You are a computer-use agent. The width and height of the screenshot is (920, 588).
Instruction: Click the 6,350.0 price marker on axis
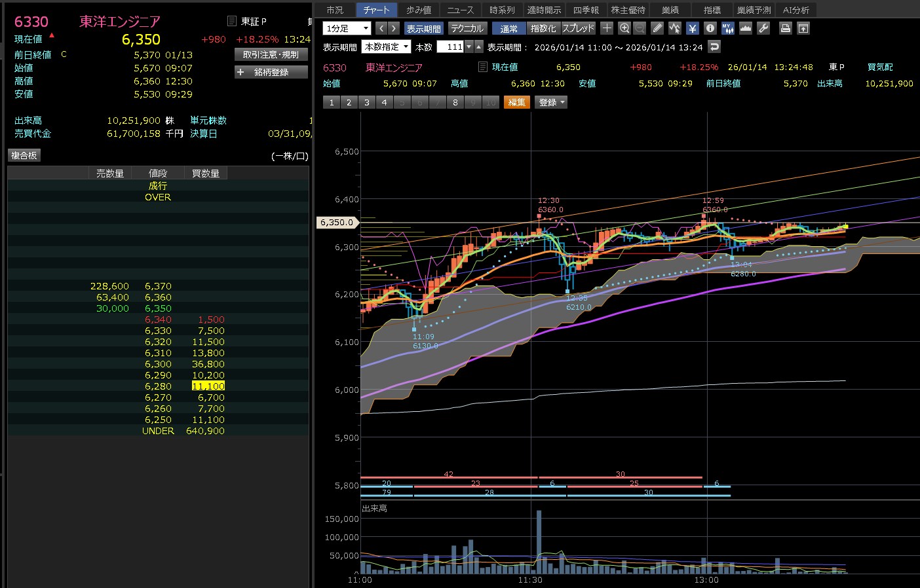[337, 223]
